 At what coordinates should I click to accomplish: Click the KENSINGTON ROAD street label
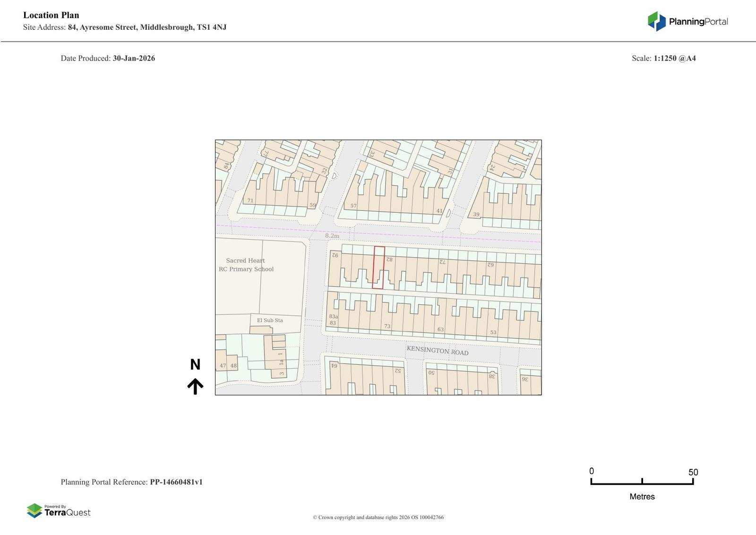point(438,351)
